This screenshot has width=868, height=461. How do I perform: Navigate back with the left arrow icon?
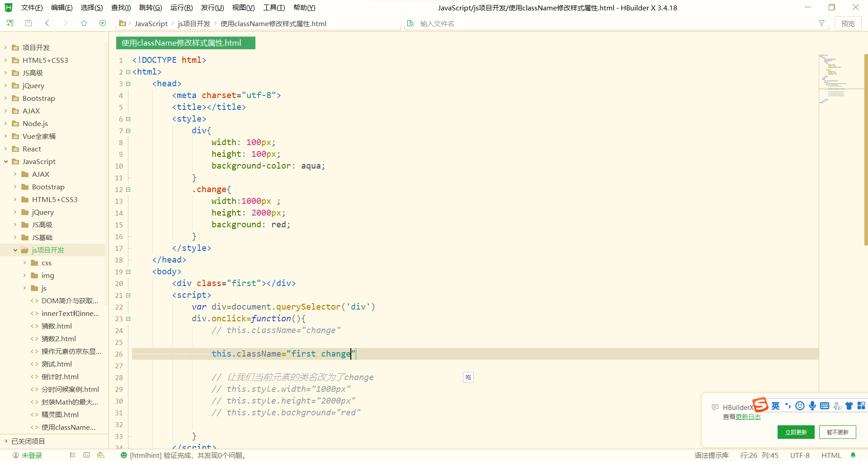coord(47,23)
